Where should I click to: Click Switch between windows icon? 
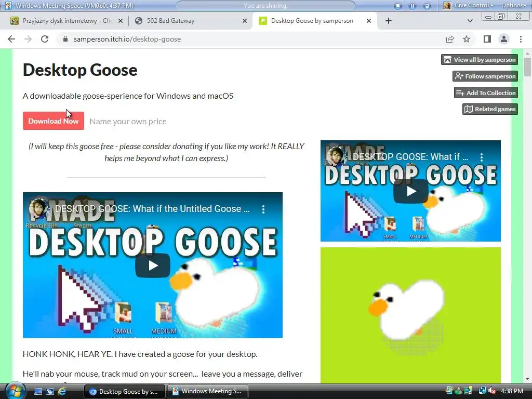tap(50, 392)
